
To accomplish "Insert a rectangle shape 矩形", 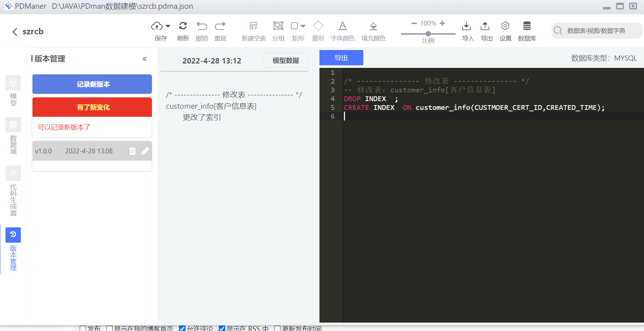I will click(295, 26).
